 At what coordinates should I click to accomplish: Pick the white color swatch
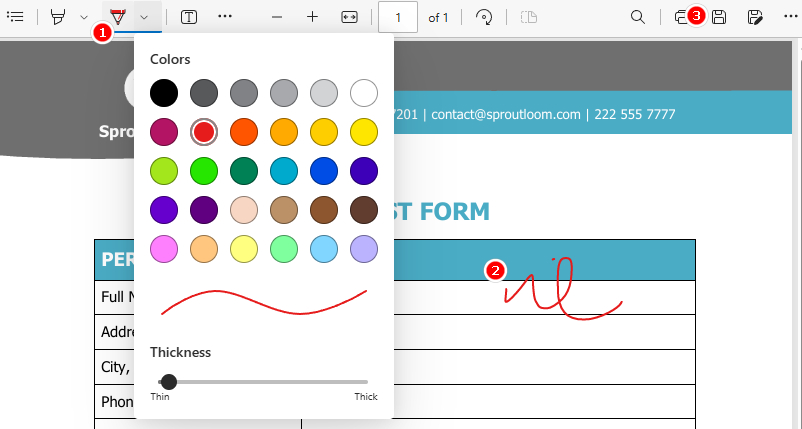tap(364, 93)
